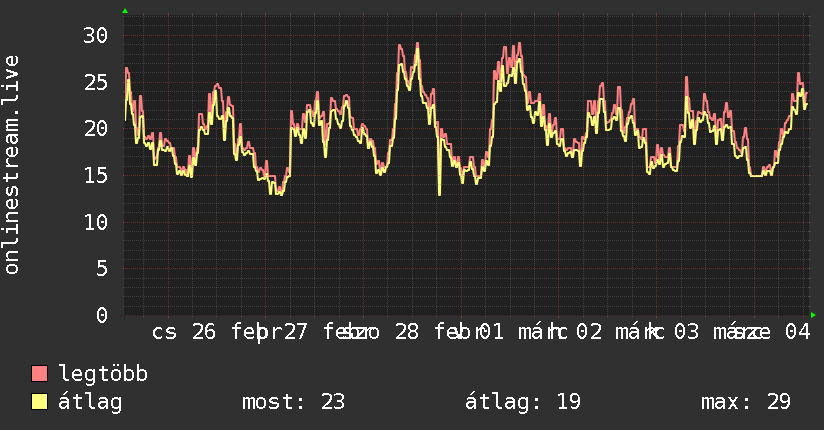This screenshot has height=430, width=824.
Task: Click the pink legtöbb legend swatch
Action: coord(39,374)
